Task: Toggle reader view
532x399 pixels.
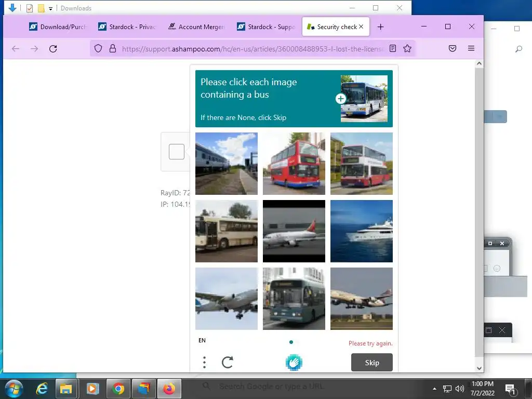Action: [393, 48]
